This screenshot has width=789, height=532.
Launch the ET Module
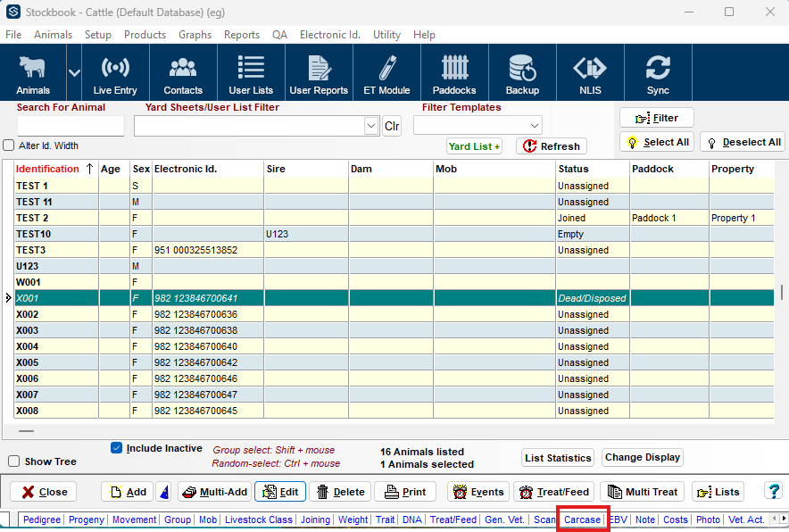(386, 74)
